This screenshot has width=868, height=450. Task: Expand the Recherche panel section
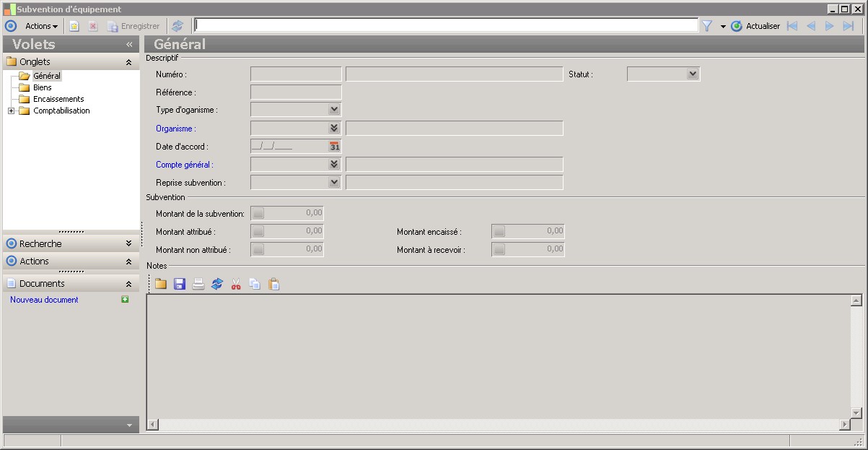tap(128, 243)
